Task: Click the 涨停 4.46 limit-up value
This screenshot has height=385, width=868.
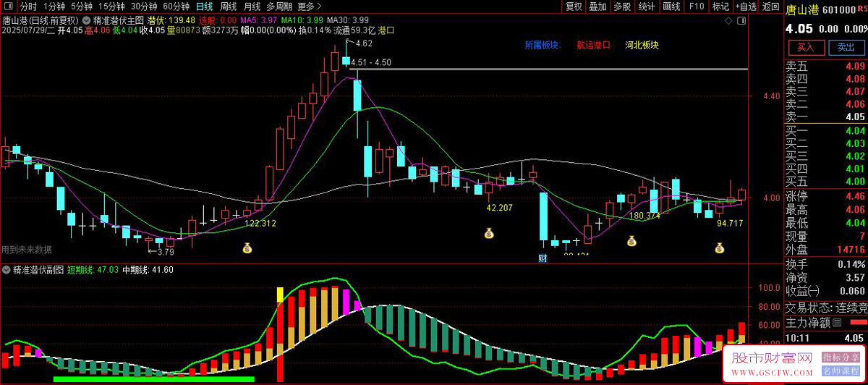Action: [855, 196]
